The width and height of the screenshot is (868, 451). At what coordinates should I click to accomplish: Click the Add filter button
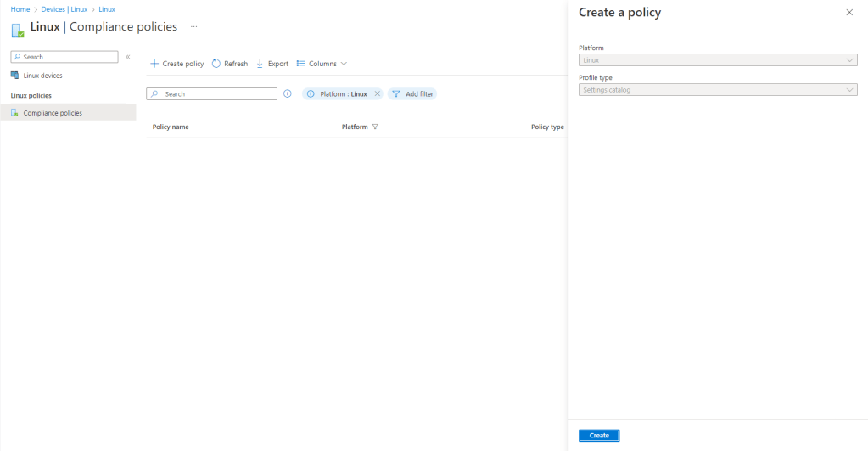(412, 94)
